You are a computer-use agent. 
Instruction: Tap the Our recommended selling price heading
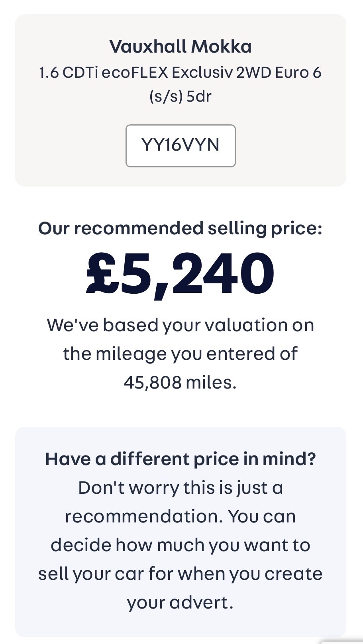(181, 228)
